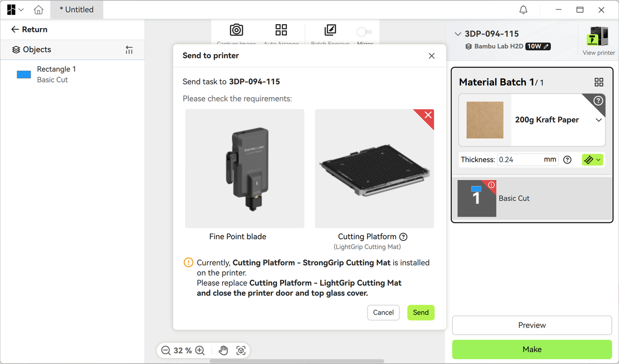Go to the Home screen icon
The height and width of the screenshot is (364, 619).
point(39,10)
